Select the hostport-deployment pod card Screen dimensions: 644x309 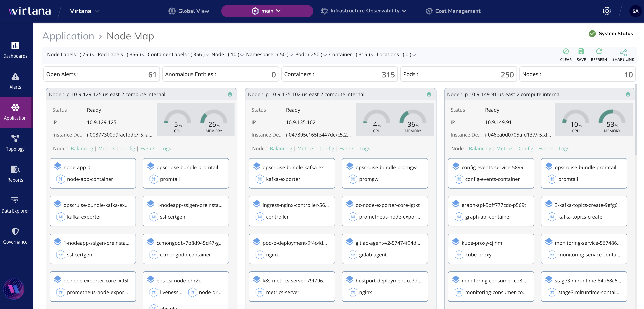pos(385,287)
